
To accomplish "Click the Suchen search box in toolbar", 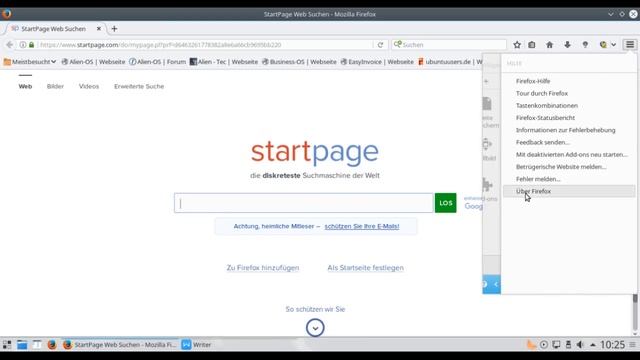I will pyautogui.click(x=449, y=45).
